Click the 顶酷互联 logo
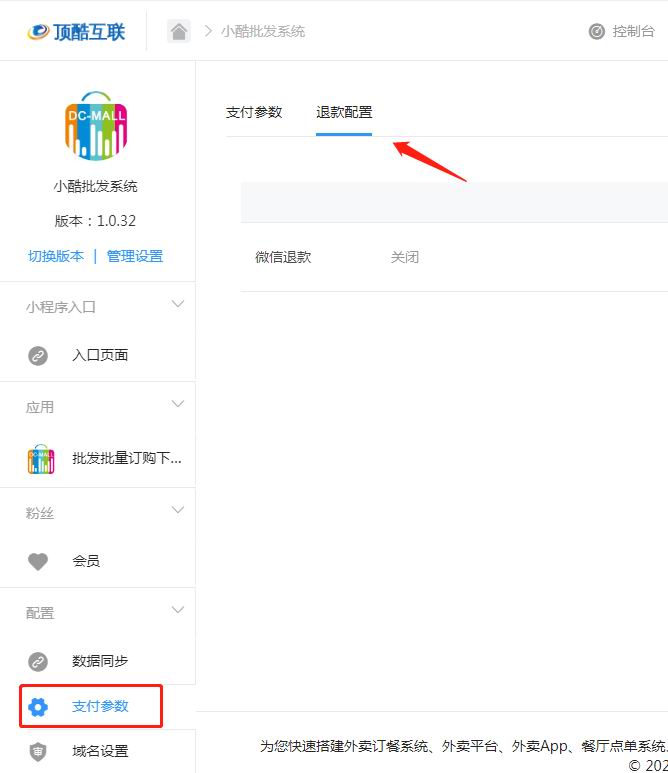 pos(76,32)
